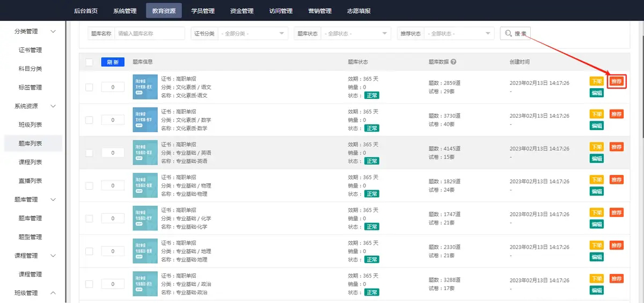Click 编辑 for the 专业基础-物理 row
This screenshot has width=644, height=303.
click(x=596, y=191)
